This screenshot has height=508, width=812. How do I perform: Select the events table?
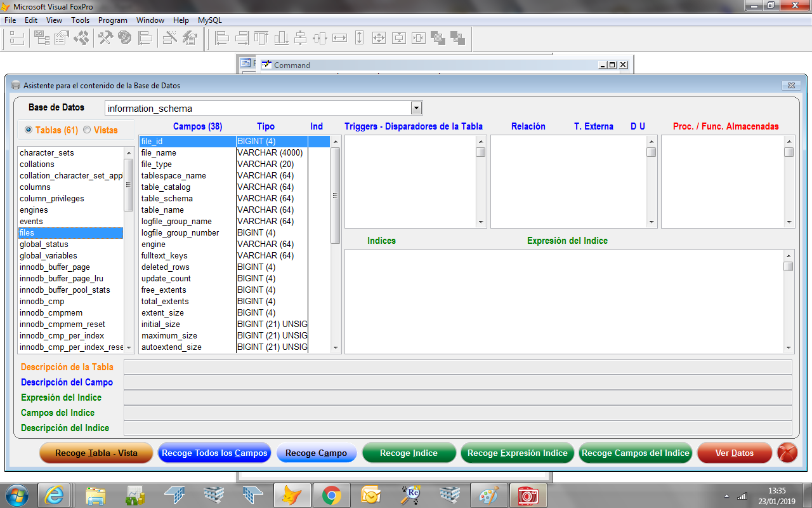[x=70, y=222]
